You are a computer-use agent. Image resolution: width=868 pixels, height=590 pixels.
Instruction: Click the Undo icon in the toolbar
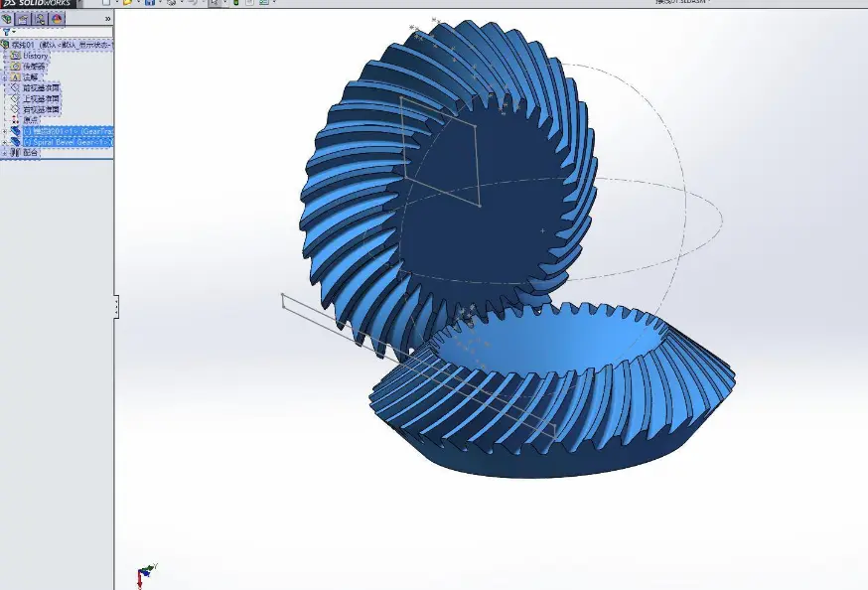click(x=193, y=5)
